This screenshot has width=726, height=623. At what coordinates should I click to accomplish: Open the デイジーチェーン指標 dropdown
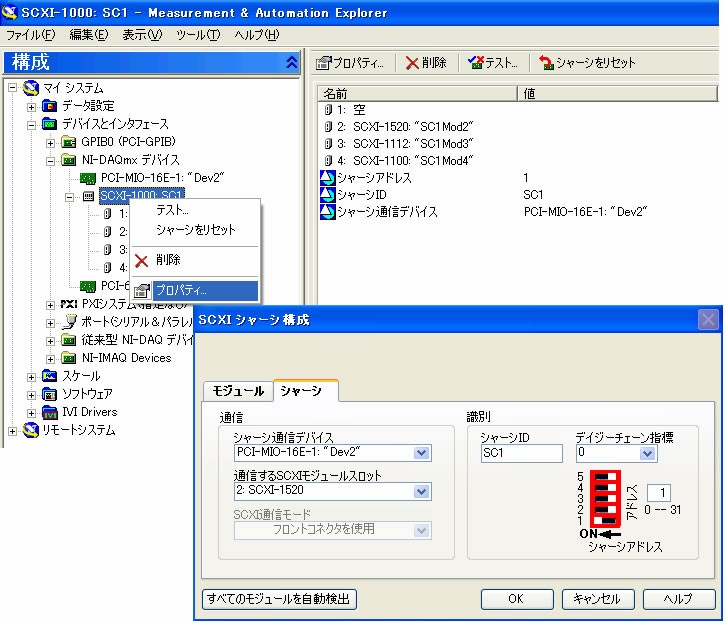point(647,454)
